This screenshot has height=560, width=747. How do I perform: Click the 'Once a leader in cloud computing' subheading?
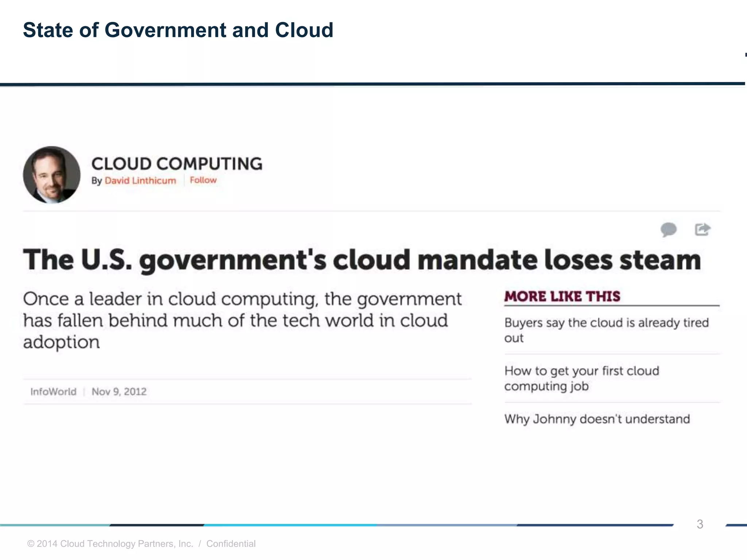coord(242,320)
